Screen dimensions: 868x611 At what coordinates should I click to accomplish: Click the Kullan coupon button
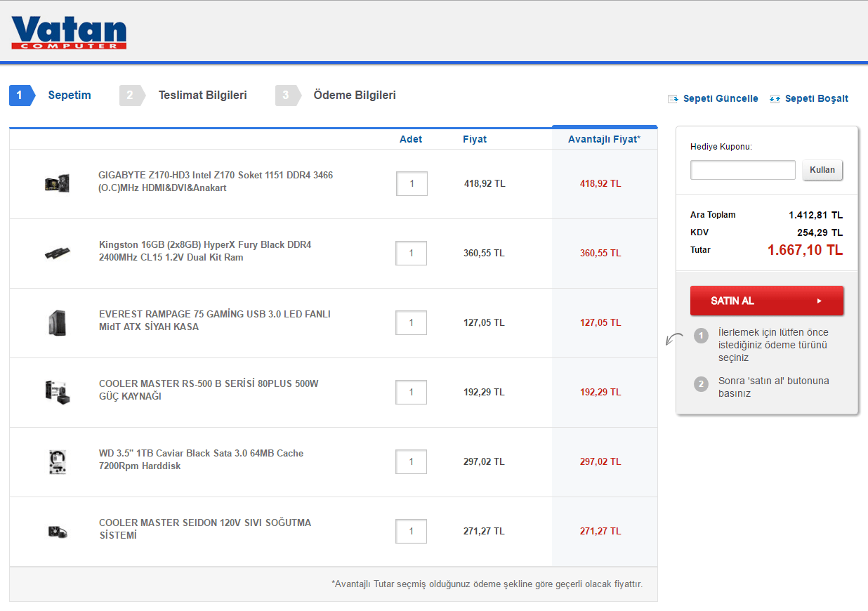pyautogui.click(x=822, y=170)
